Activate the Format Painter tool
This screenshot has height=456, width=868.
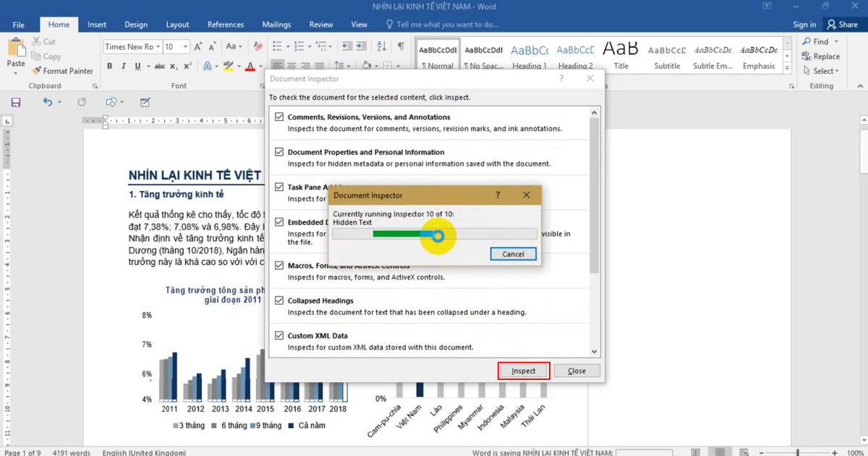click(63, 70)
